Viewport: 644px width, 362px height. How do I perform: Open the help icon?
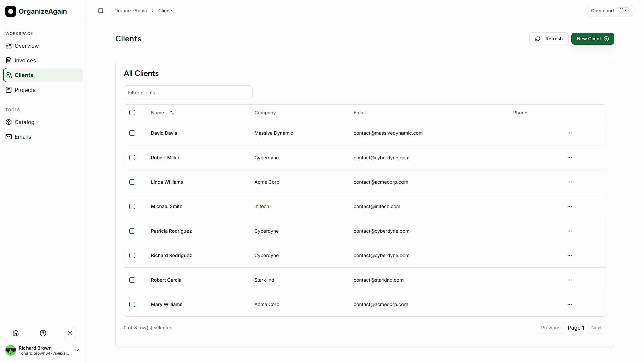pos(43,333)
